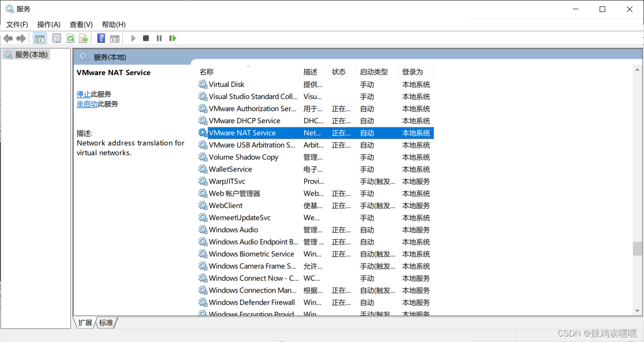This screenshot has width=644, height=342.
Task: Click the gear icon beside VMware DHCP Service
Action: 203,120
